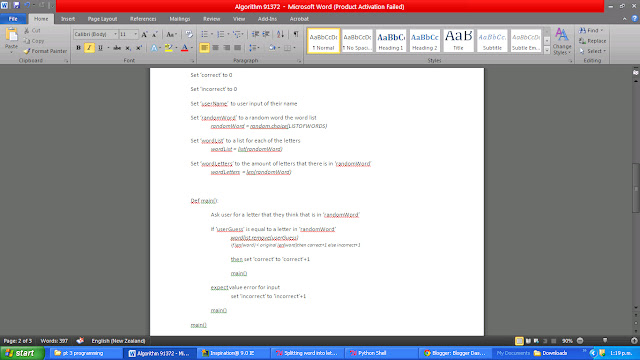Toggle bold formatting
This screenshot has width=640, height=360.
78,48
